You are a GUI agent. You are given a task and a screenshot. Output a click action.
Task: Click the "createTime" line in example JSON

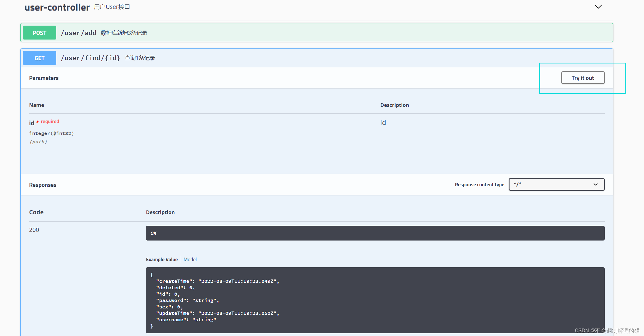coord(218,281)
